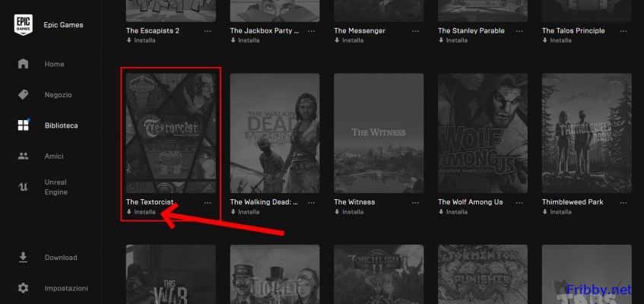Click The Talos Principle title link
Viewport: 644px width, 304px height.
[x=573, y=31]
